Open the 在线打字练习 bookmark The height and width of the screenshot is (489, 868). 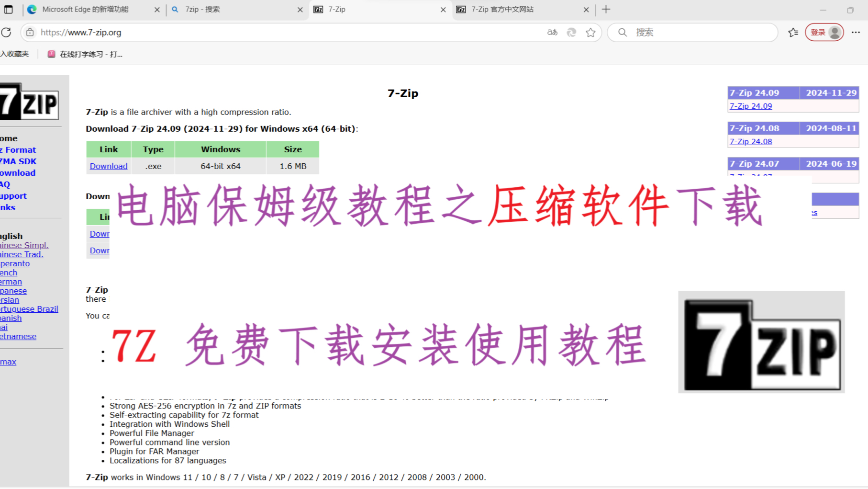pos(85,54)
